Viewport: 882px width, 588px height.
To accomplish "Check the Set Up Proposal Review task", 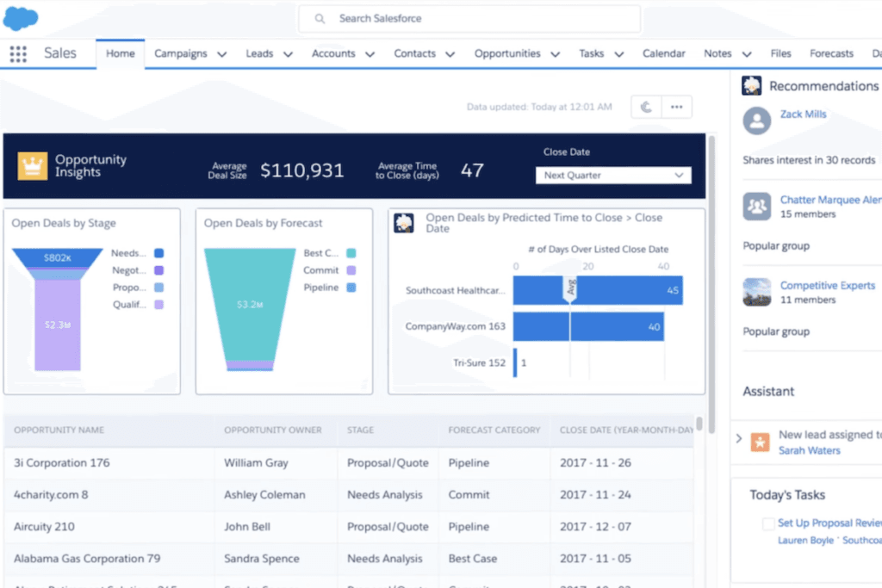I will [767, 524].
